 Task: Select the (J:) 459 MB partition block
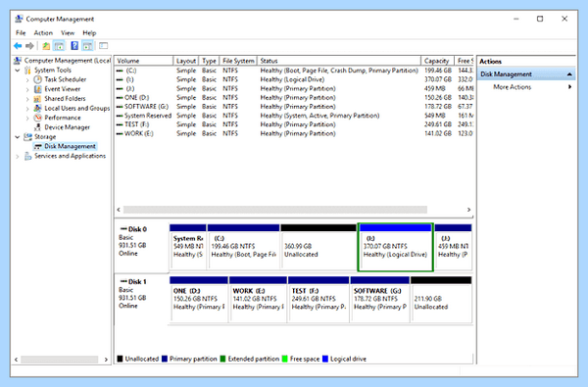[454, 247]
